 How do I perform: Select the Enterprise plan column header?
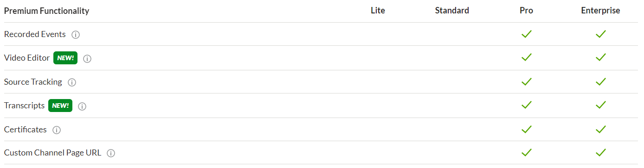(600, 11)
